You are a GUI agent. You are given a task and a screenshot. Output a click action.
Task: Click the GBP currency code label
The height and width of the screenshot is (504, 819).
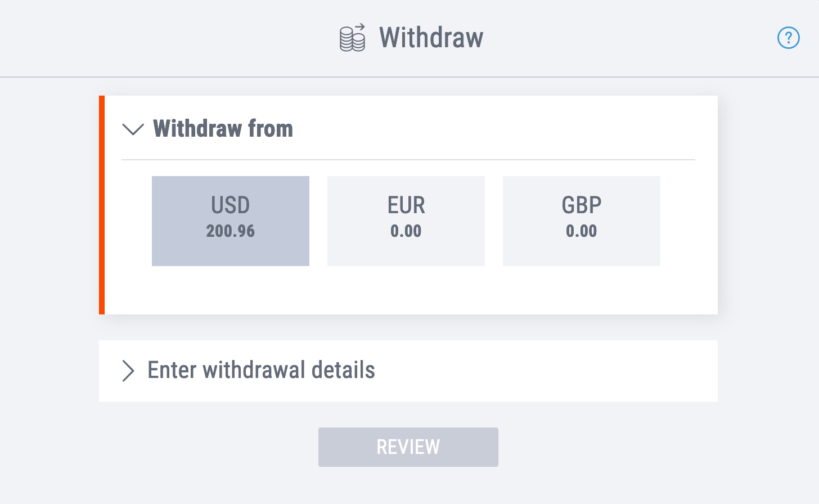point(582,205)
